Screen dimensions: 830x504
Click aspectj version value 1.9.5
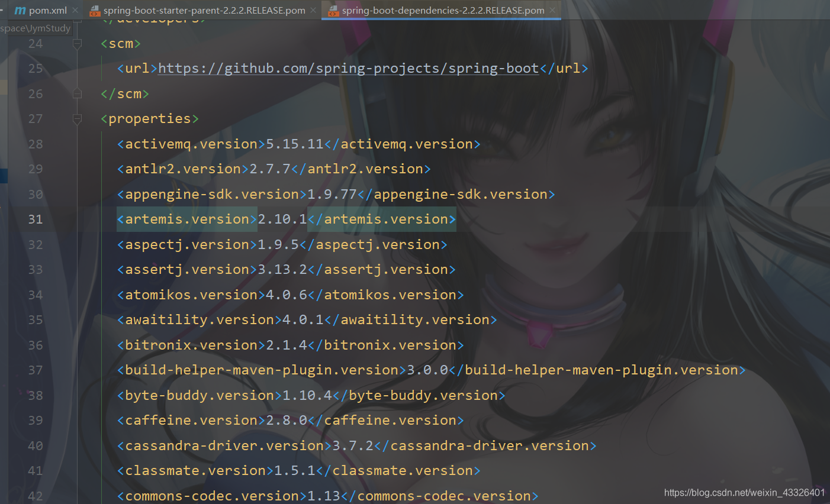(x=278, y=245)
